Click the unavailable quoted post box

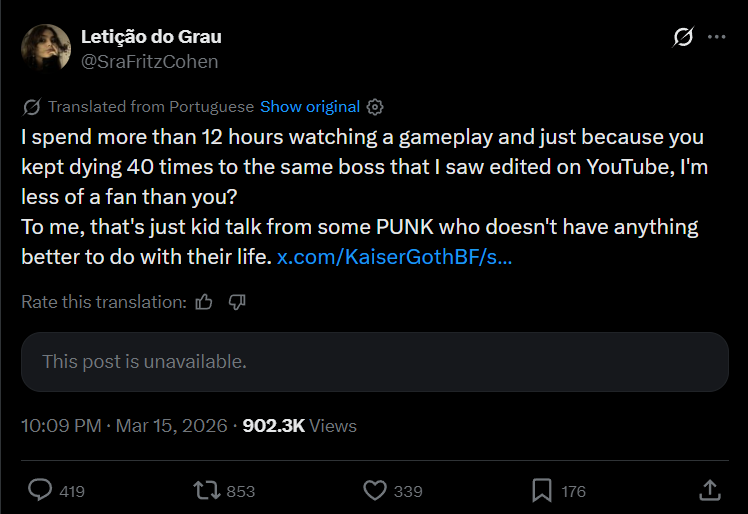point(374,362)
